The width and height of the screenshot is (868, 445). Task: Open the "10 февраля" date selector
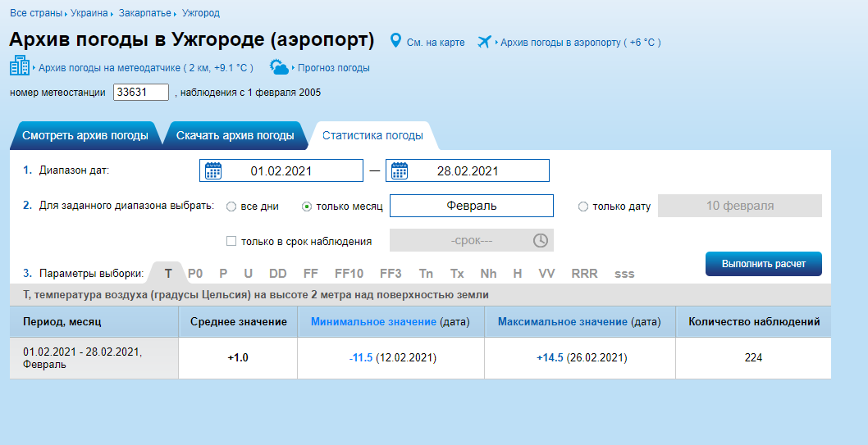[739, 206]
